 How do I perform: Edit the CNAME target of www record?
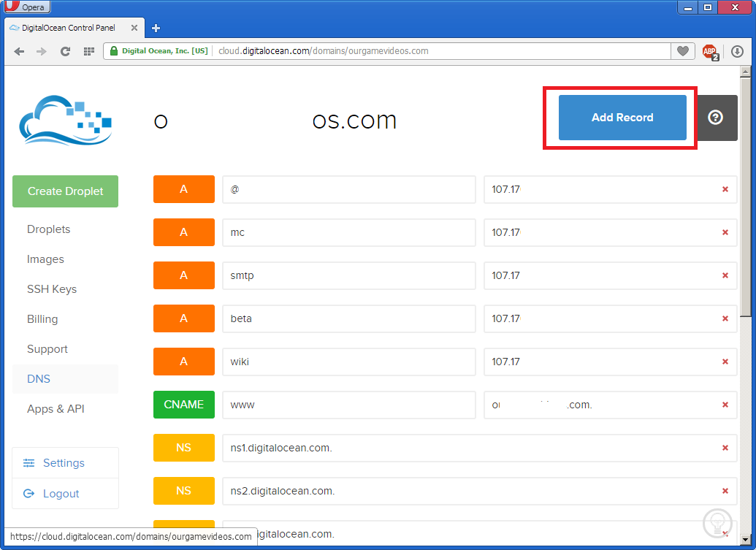pos(611,405)
